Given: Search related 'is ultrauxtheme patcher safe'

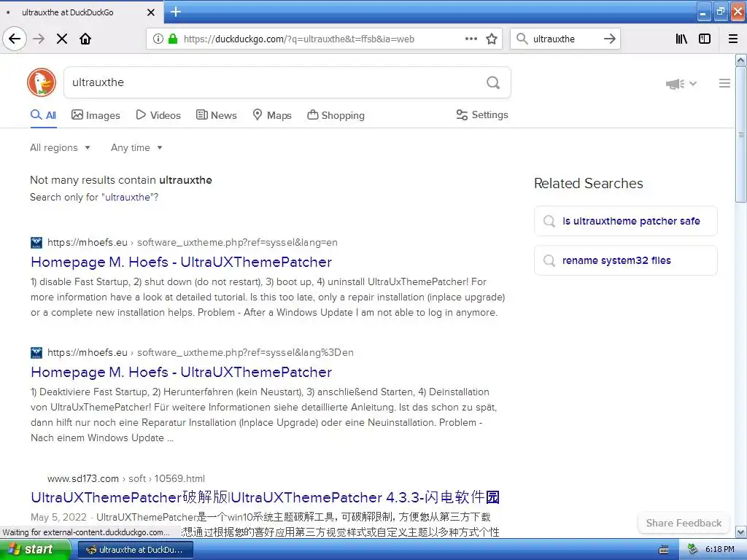Looking at the screenshot, I should pos(625,221).
